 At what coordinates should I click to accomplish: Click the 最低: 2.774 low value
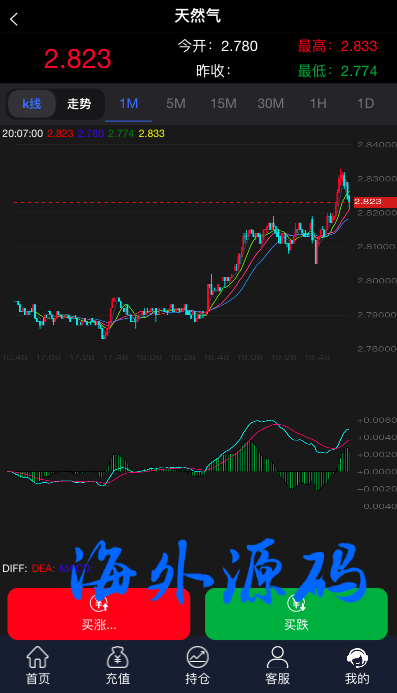click(337, 71)
